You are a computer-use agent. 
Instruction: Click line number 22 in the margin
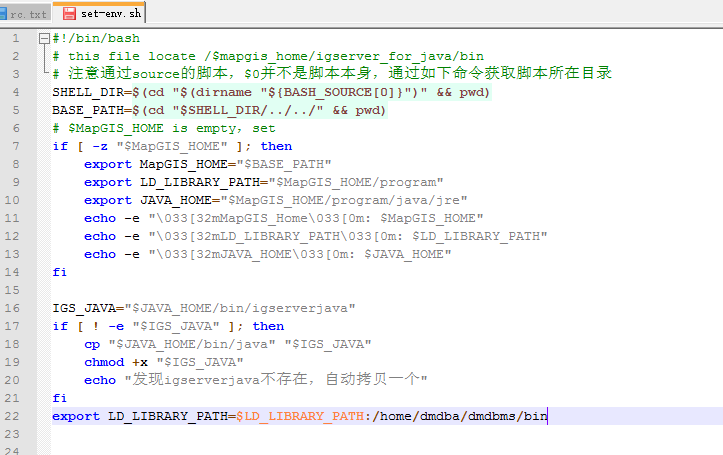(14, 416)
